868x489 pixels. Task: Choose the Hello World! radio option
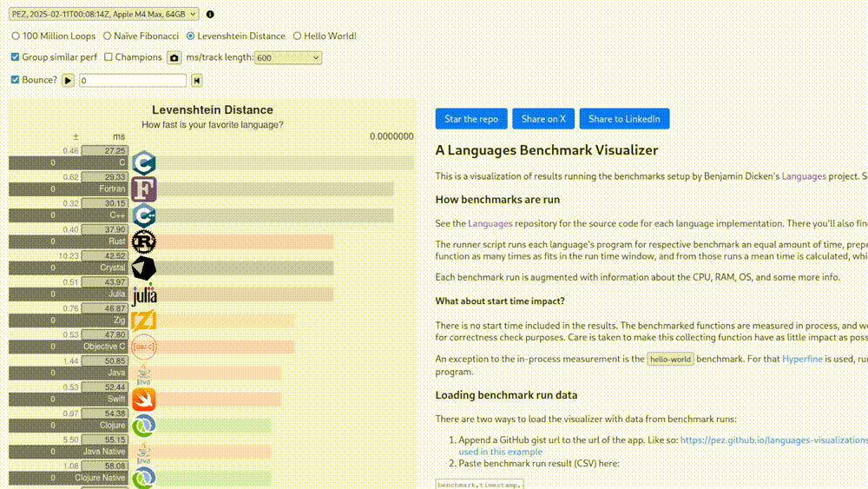click(297, 36)
